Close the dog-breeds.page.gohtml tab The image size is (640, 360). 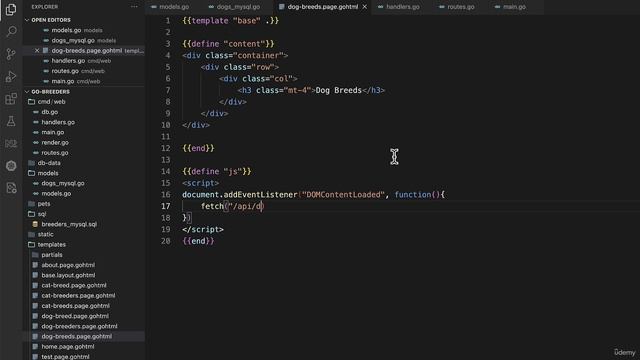pyautogui.click(x=364, y=7)
